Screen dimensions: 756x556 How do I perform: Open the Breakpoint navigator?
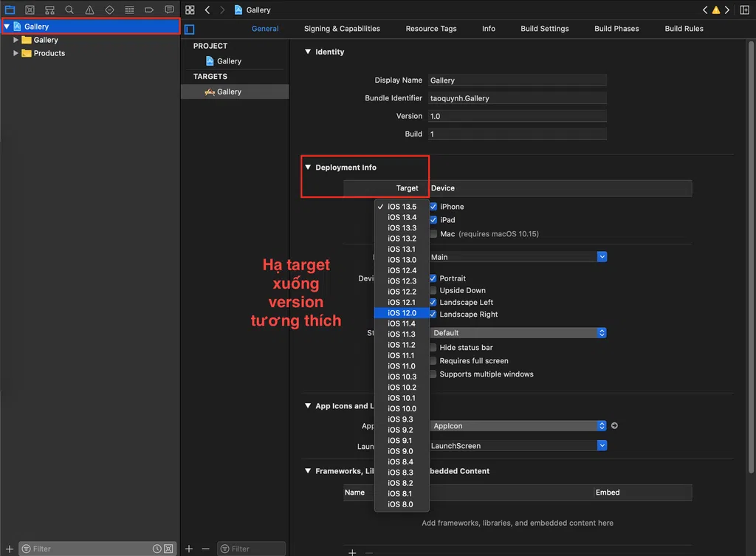pos(149,10)
